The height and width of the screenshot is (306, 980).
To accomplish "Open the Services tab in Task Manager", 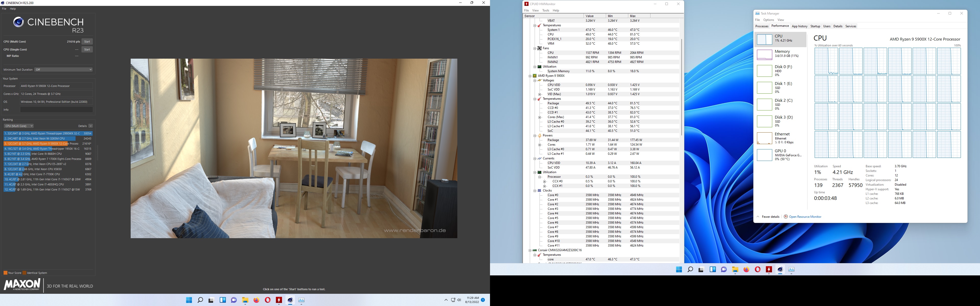I will click(851, 26).
